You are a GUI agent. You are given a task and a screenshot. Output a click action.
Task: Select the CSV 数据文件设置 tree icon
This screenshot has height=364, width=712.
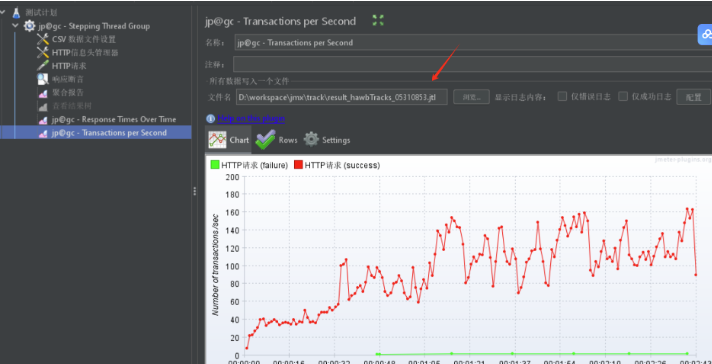pyautogui.click(x=43, y=39)
